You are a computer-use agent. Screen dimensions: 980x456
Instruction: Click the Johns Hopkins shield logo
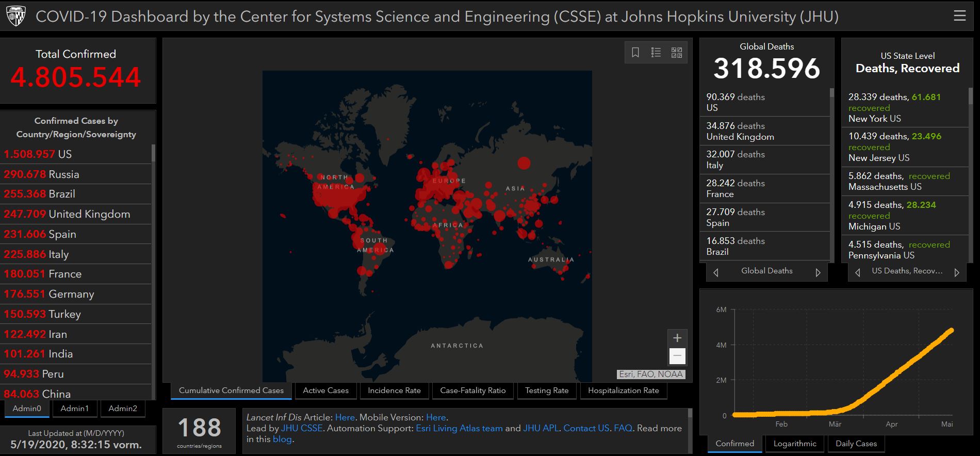[16, 16]
